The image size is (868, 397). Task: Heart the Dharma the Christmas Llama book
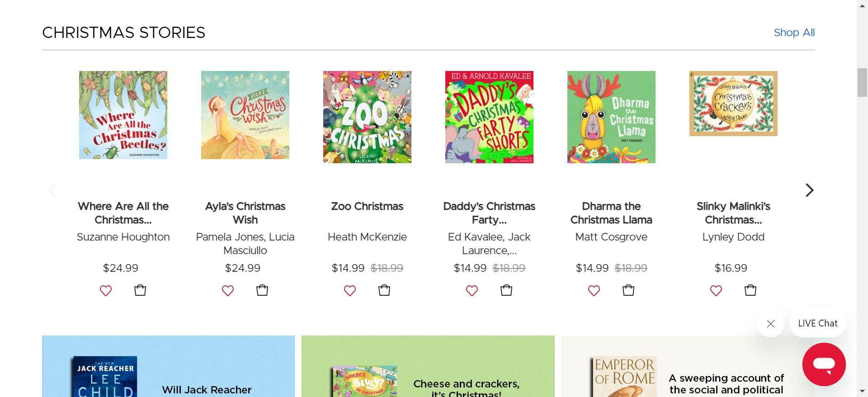click(594, 290)
